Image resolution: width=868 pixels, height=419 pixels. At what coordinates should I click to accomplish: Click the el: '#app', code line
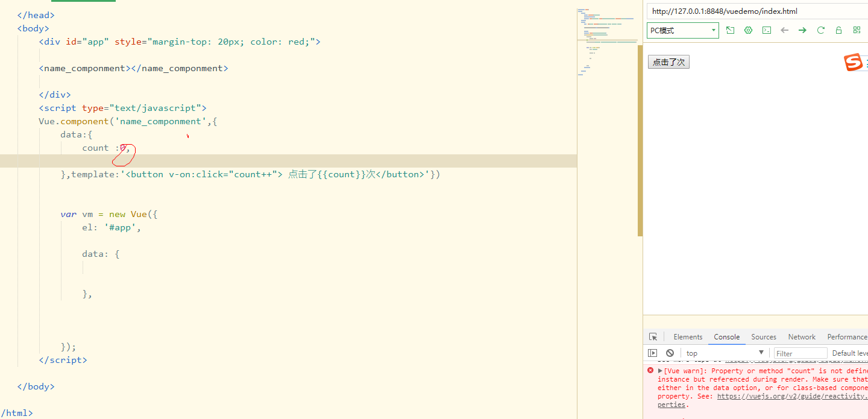pyautogui.click(x=112, y=227)
